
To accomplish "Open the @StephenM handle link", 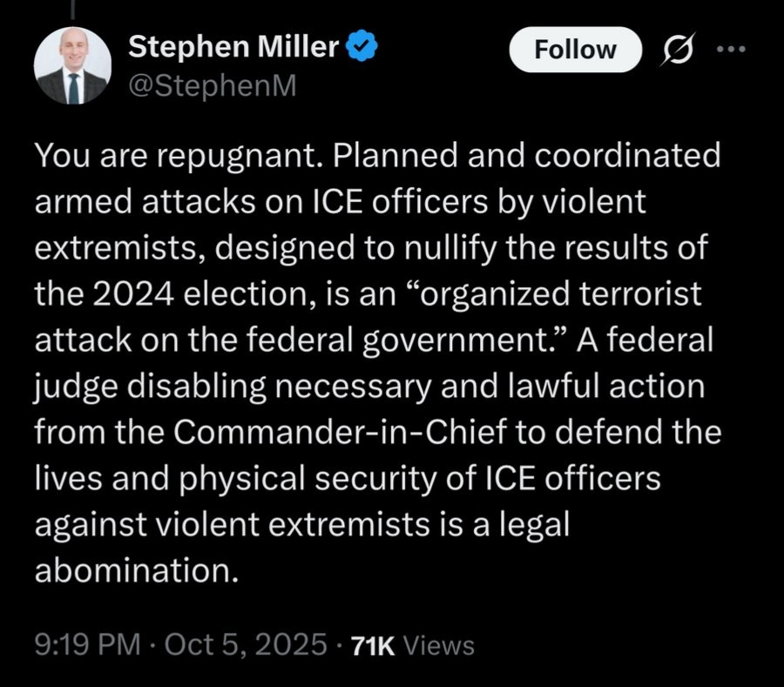I will click(x=212, y=85).
